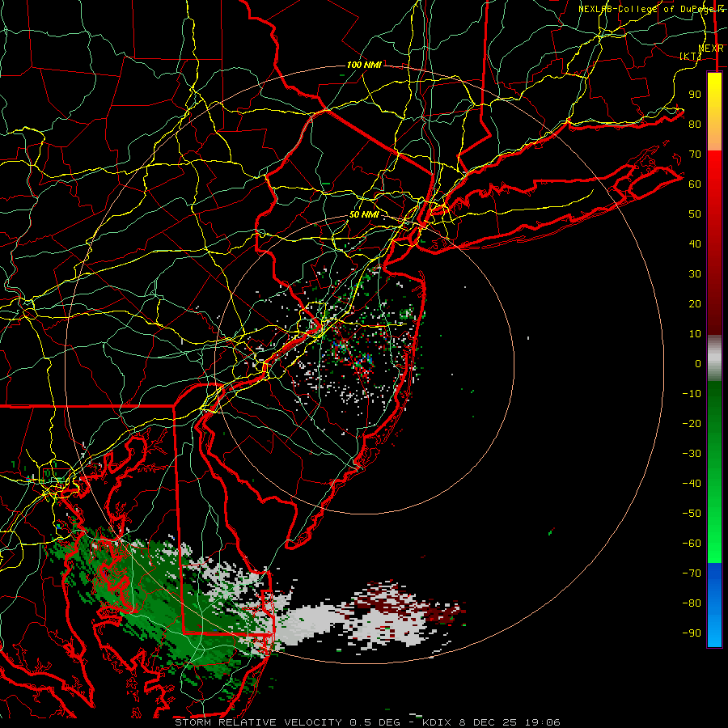Viewport: 728px width, 728px height.
Task: Click the -40 value on the velocity scale
Action: [692, 484]
